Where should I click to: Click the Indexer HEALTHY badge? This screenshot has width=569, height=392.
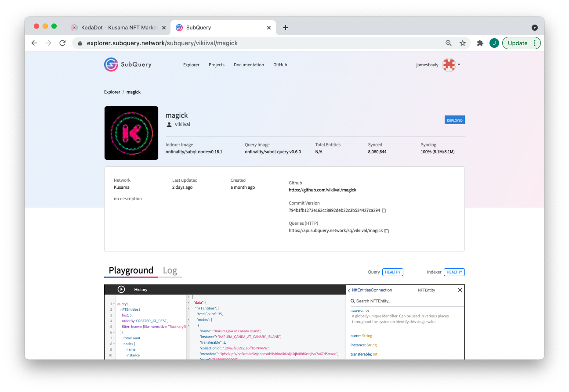[x=454, y=272]
